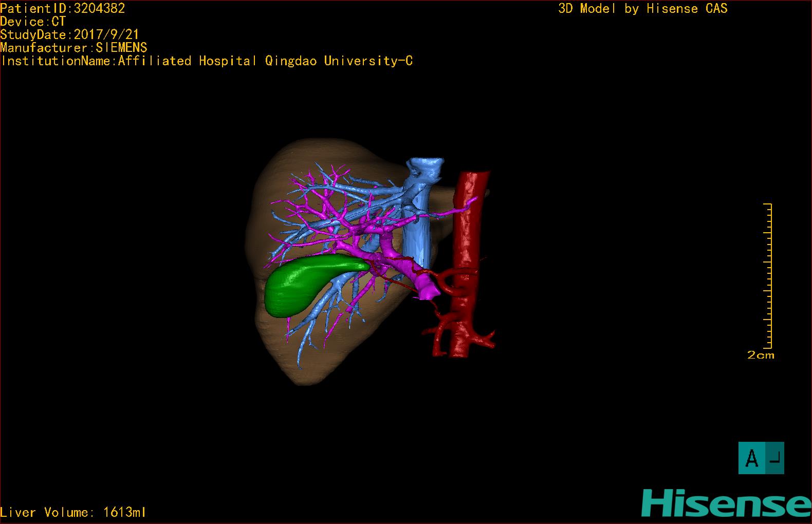Click the Manufacturer:SIEMENS label

[73, 48]
